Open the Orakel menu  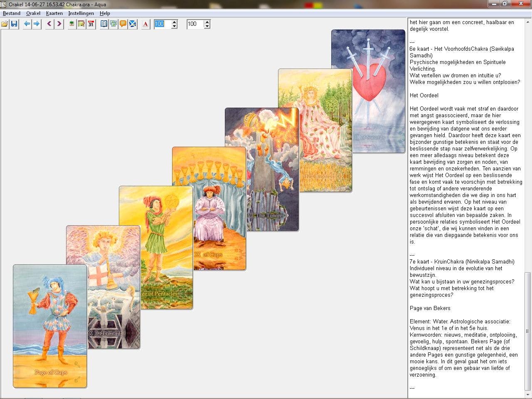pyautogui.click(x=33, y=13)
